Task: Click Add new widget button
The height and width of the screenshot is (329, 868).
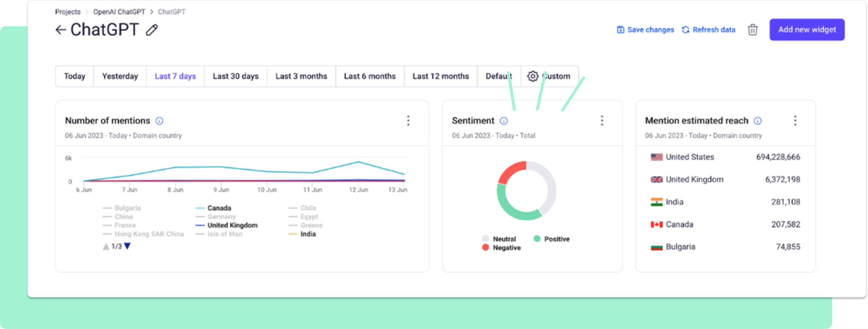Action: coord(807,30)
